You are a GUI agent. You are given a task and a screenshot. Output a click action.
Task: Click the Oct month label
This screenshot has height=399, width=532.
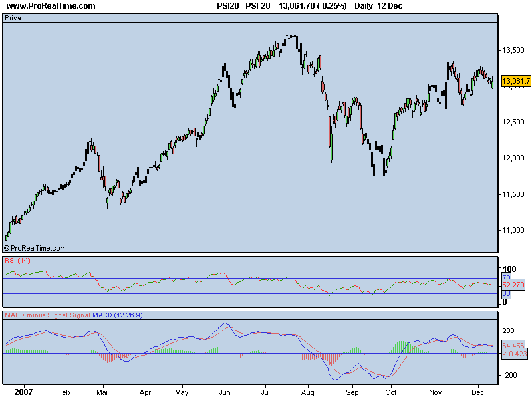(x=390, y=392)
